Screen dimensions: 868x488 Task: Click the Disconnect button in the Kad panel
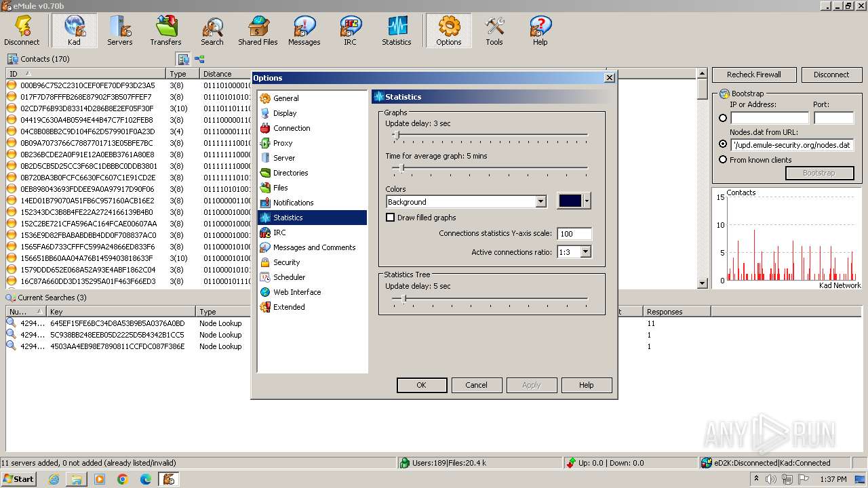(x=831, y=75)
